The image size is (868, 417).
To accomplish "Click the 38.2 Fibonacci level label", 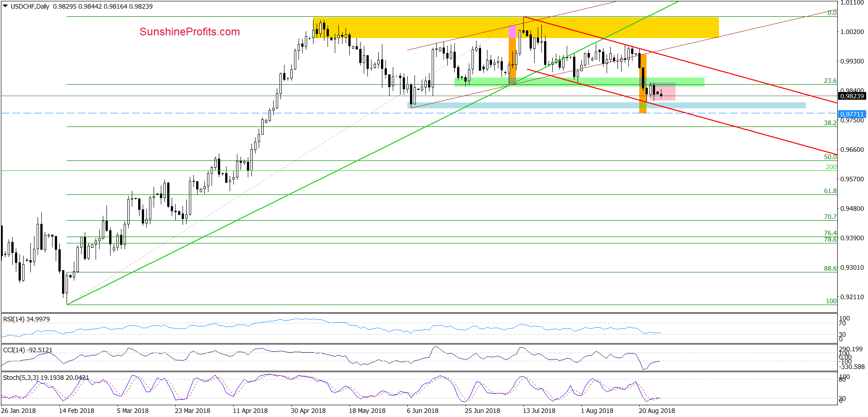I will pyautogui.click(x=830, y=123).
